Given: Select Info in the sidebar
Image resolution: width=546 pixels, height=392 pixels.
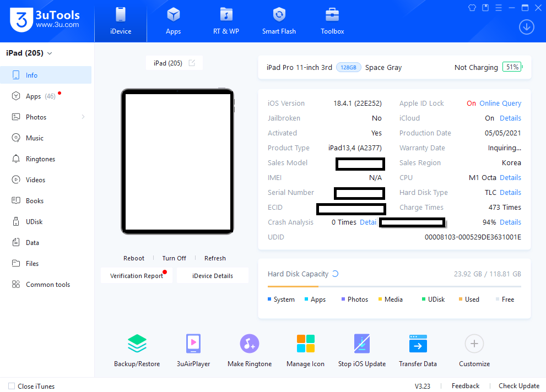Looking at the screenshot, I should point(46,75).
